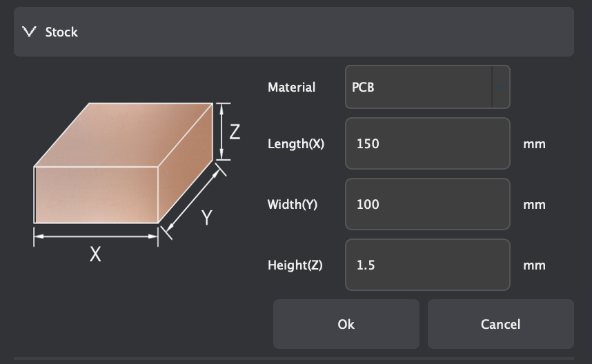
Task: Click the Length(X) label
Action: coord(295,144)
